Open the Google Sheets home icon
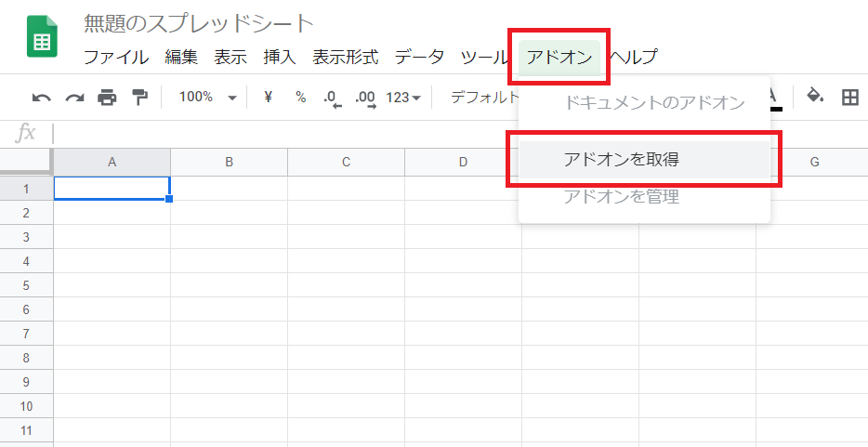Viewport: 868px width, 447px height. [x=42, y=36]
